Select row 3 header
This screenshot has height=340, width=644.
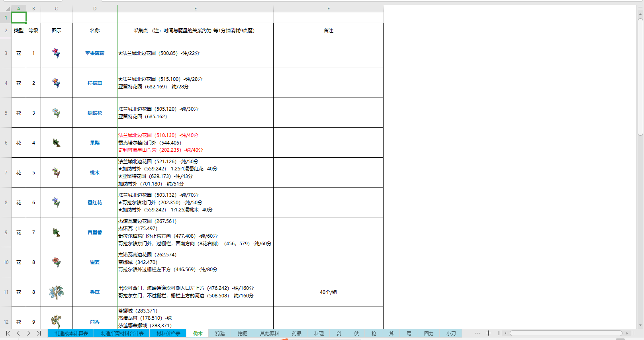pyautogui.click(x=6, y=53)
